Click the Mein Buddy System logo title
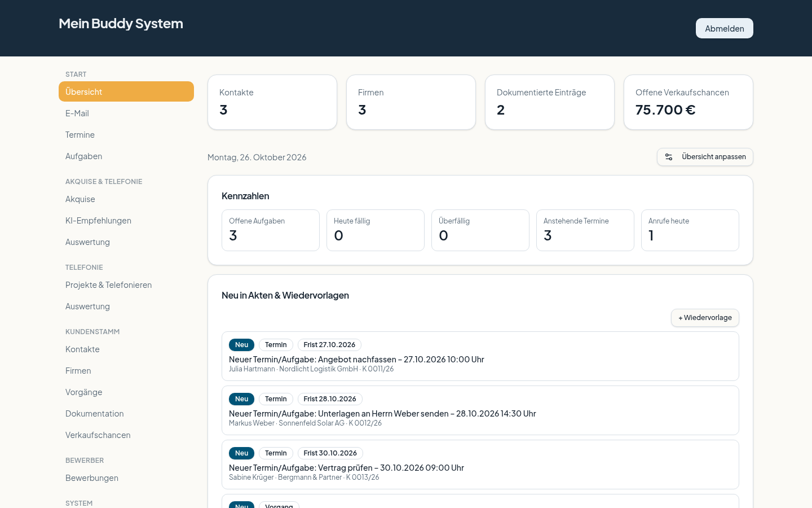The width and height of the screenshot is (812, 508). point(121,24)
